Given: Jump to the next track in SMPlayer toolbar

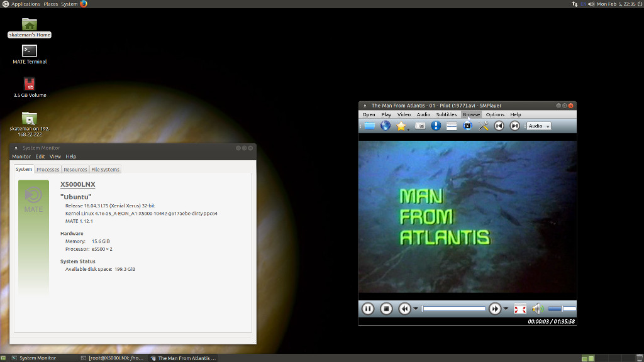Looking at the screenshot, I should 514,126.
